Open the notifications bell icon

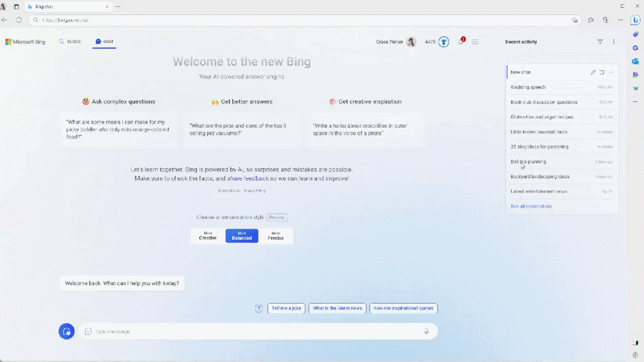[x=461, y=42]
